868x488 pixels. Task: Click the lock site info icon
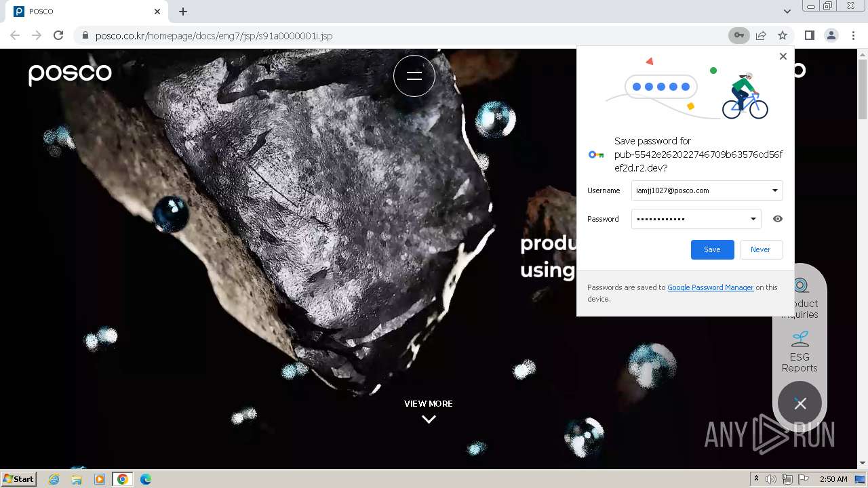pos(85,35)
